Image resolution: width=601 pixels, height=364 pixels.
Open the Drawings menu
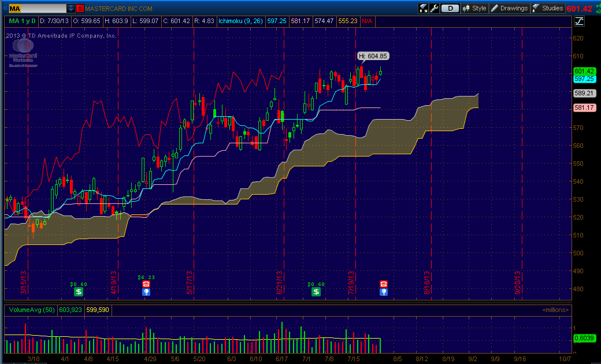(x=509, y=9)
